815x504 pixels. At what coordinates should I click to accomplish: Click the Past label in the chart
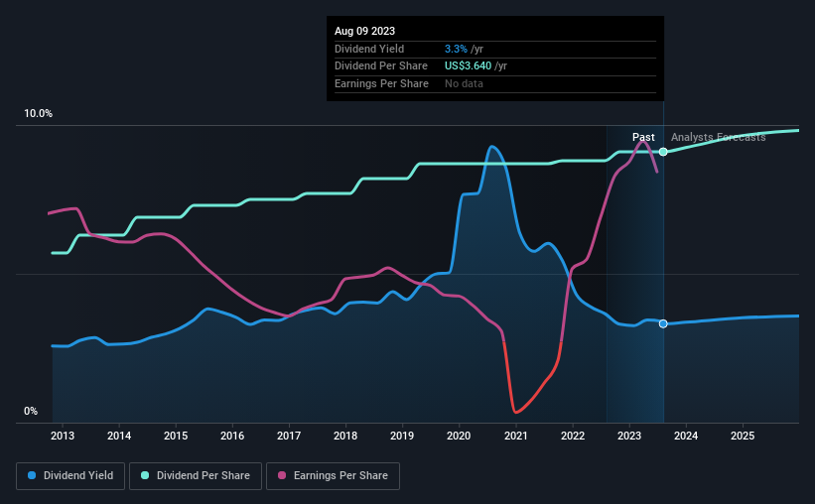point(643,137)
